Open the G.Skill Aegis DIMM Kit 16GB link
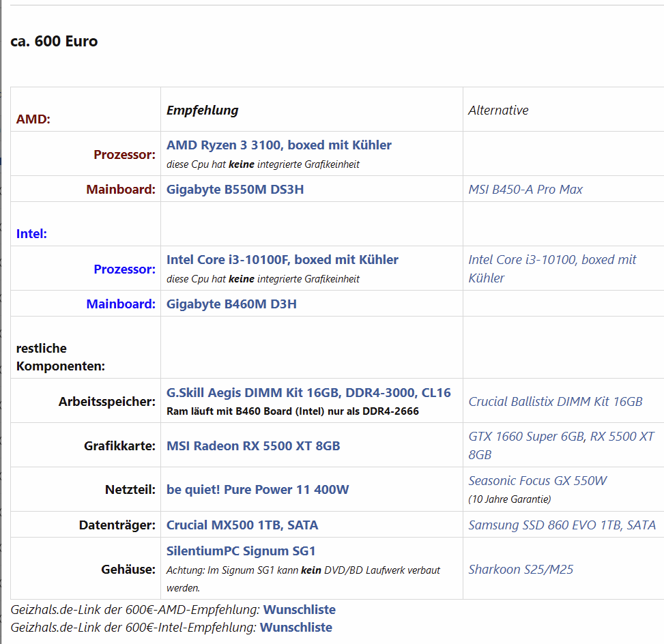The image size is (664, 644). click(x=308, y=392)
